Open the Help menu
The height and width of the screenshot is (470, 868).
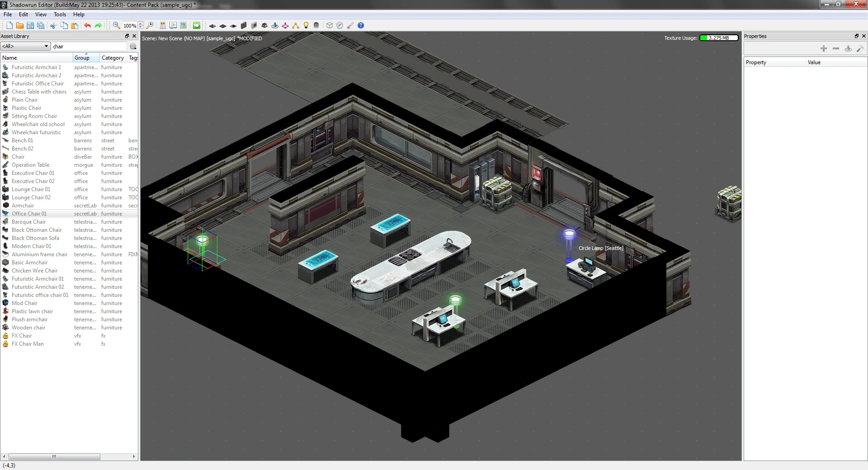pos(79,14)
